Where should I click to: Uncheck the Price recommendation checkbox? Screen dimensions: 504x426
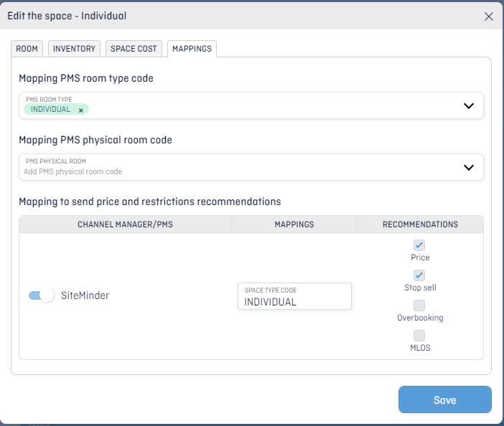(x=420, y=245)
